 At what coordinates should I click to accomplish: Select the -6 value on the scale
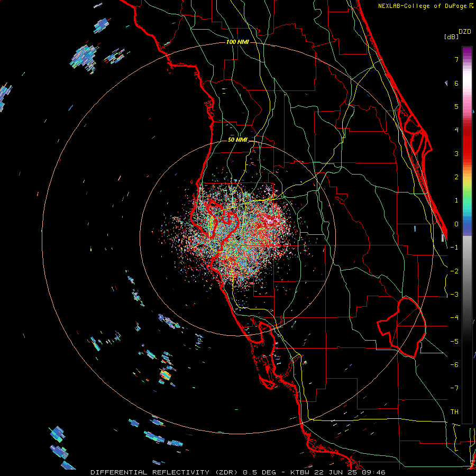[x=454, y=365]
